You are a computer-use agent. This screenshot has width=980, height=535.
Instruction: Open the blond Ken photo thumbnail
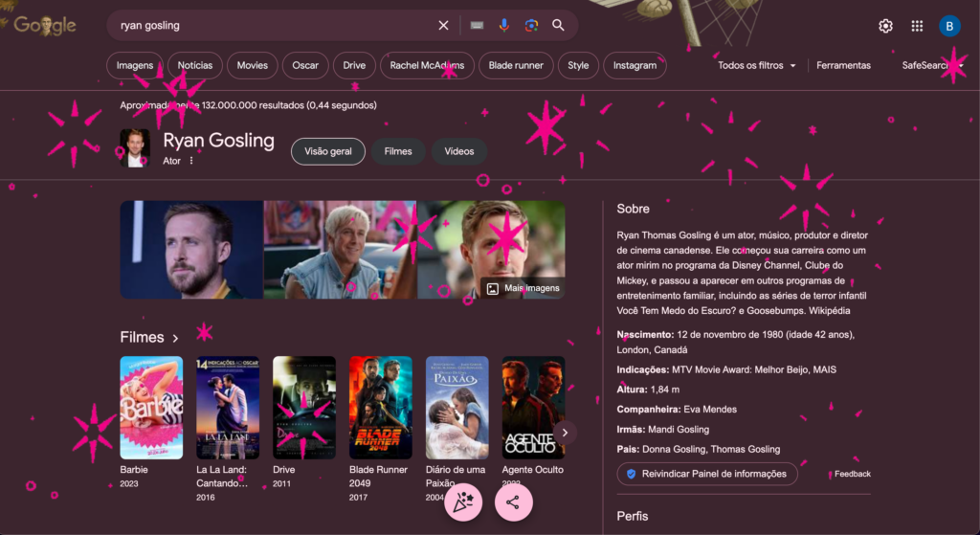click(x=340, y=250)
